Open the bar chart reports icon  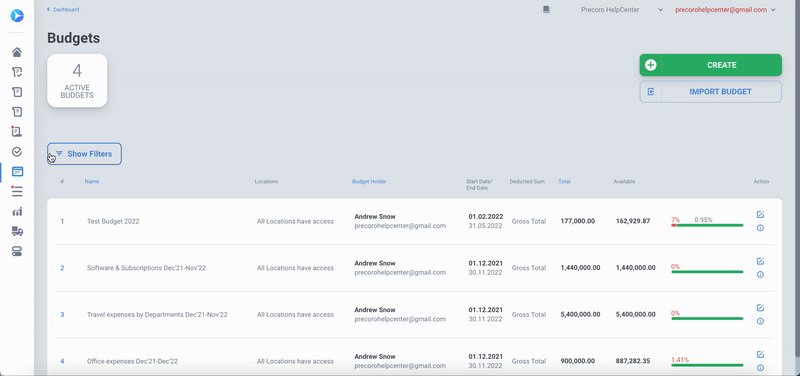coord(17,211)
